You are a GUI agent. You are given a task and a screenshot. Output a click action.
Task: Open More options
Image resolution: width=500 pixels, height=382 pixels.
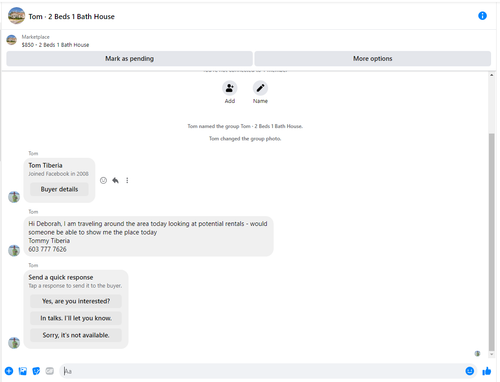point(373,59)
